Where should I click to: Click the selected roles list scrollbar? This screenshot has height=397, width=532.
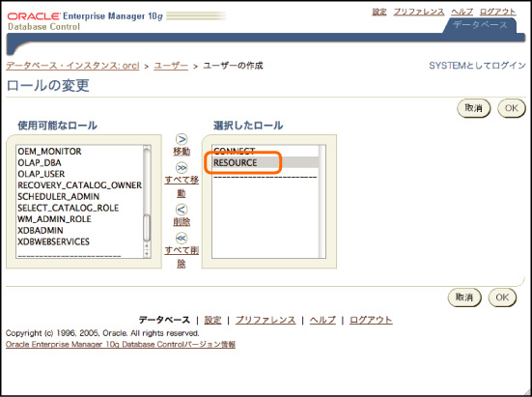[x=322, y=202]
